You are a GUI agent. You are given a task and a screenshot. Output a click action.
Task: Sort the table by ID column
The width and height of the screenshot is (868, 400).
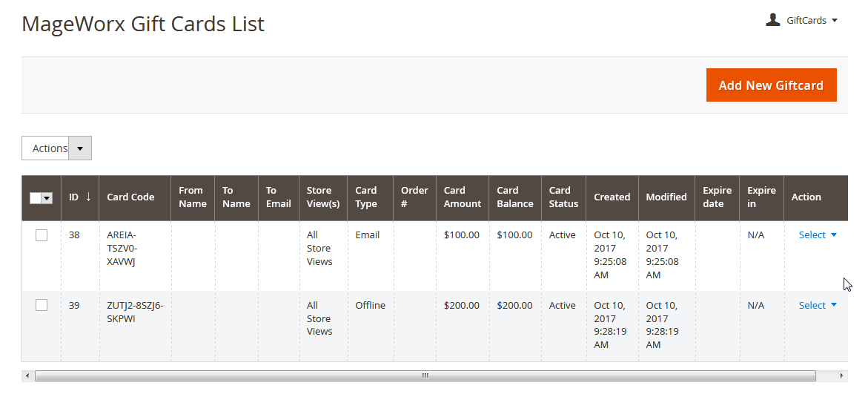point(80,197)
